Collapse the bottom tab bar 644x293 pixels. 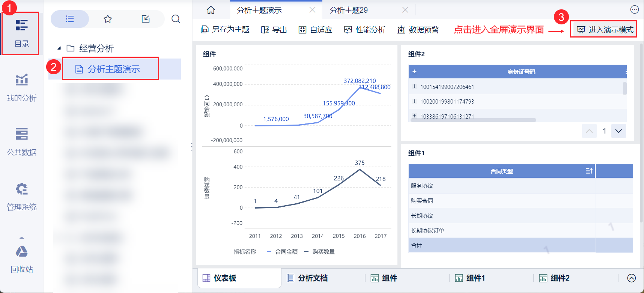[x=632, y=278]
